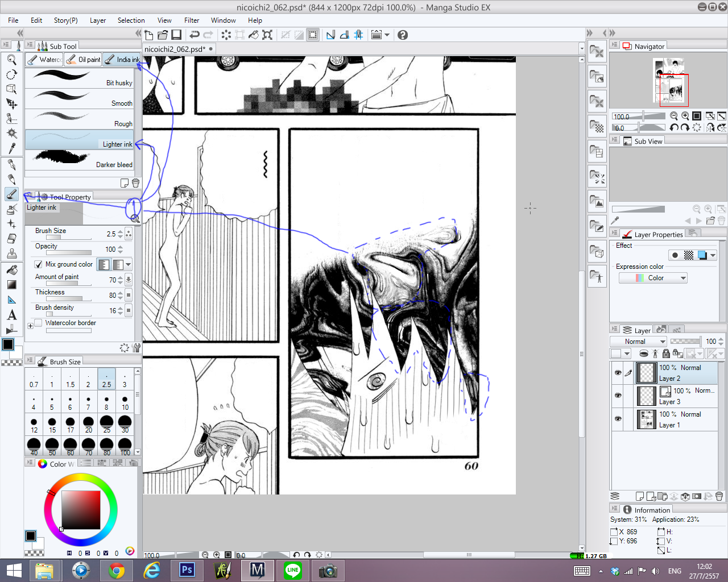Viewport: 728px width, 582px height.
Task: Select the Fill bucket tool
Action: [x=11, y=270]
